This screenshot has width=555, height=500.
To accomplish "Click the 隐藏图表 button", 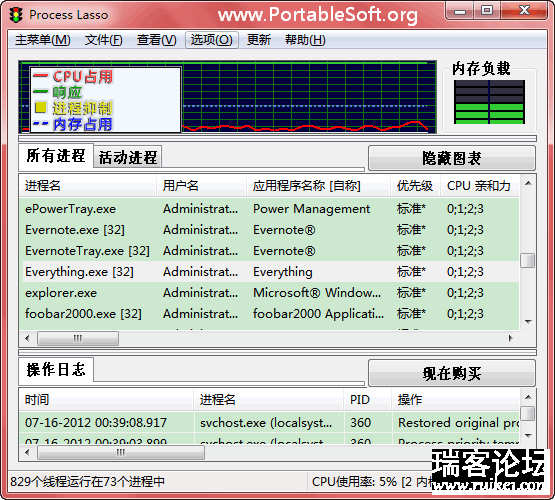I will (x=452, y=158).
